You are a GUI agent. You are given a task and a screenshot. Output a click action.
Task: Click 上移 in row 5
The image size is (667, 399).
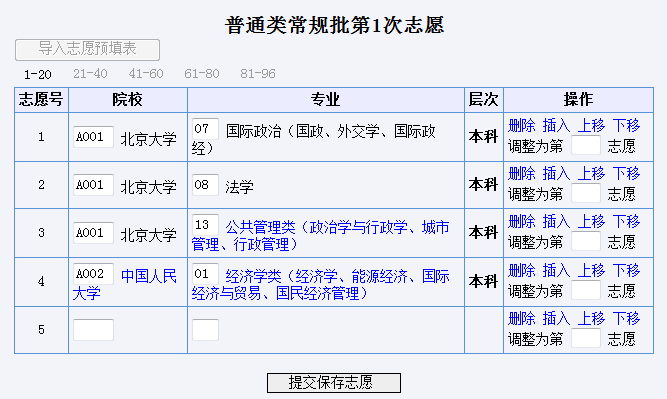coord(591,319)
